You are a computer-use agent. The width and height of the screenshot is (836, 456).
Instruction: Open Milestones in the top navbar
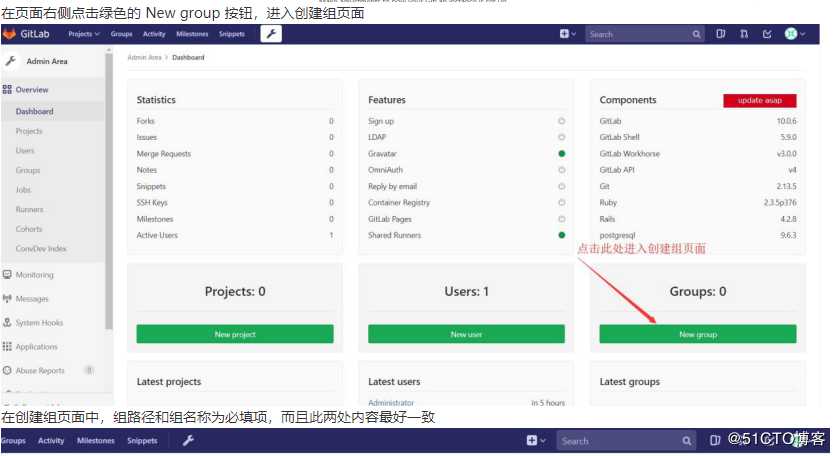[x=192, y=34]
